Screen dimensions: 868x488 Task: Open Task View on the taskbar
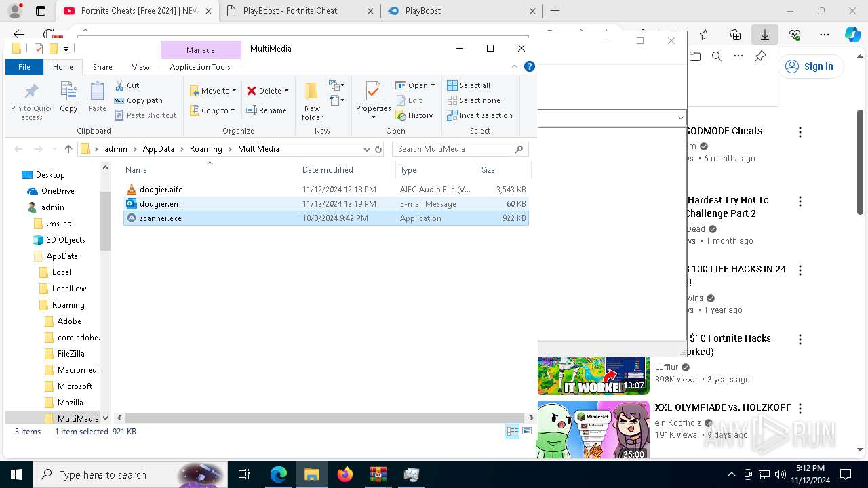244,474
